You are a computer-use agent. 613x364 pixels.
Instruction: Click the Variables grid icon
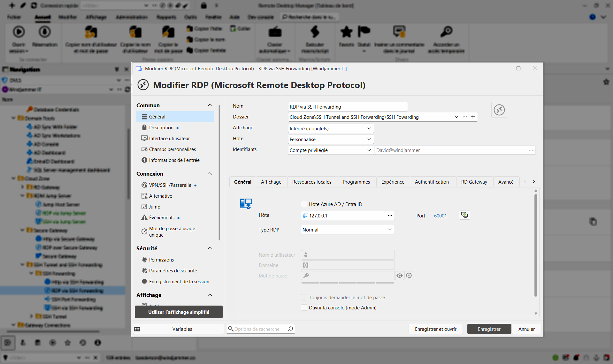pos(137,329)
